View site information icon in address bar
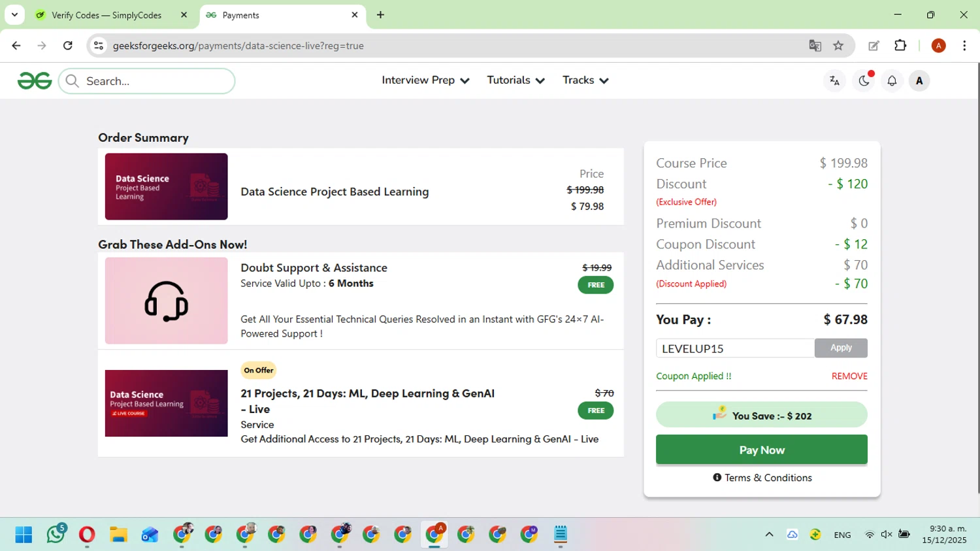The image size is (980, 551). pos(99,46)
